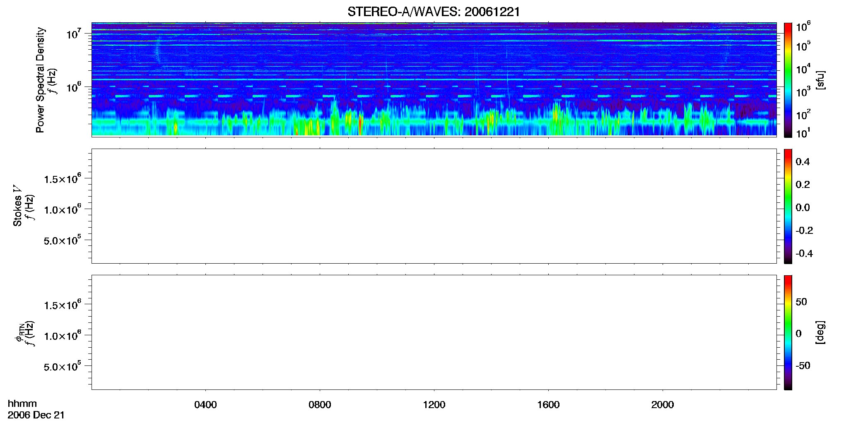Click the 2006 Dec 21 date label

click(36, 415)
